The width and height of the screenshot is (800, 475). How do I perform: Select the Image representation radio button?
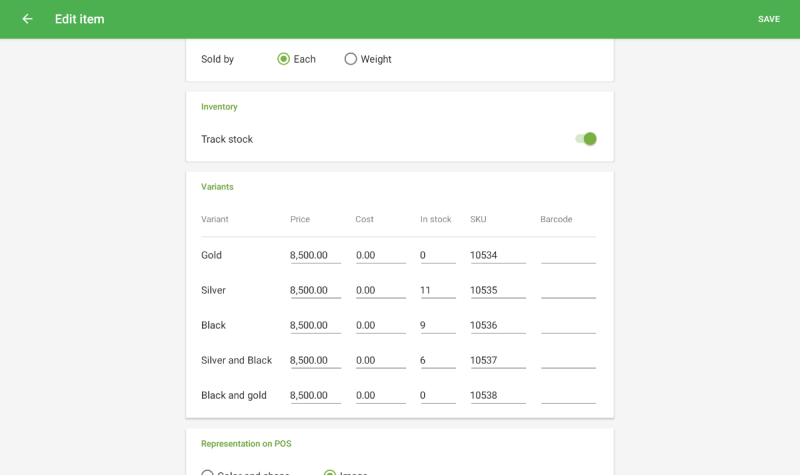pos(330,473)
